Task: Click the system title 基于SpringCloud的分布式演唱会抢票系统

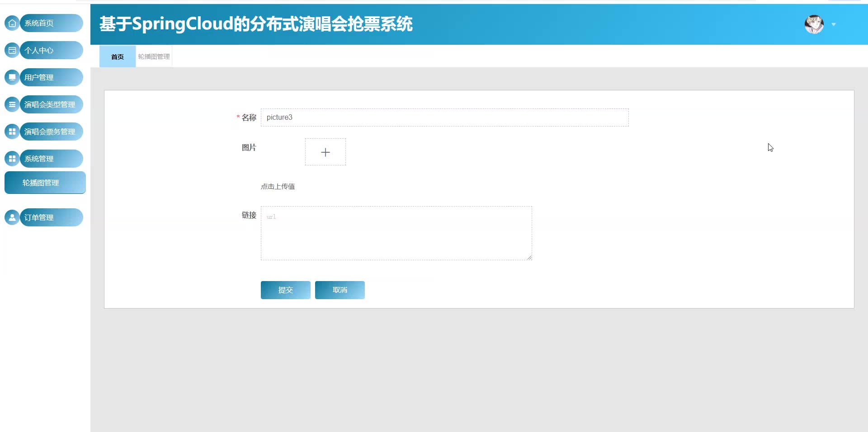Action: pyautogui.click(x=256, y=24)
